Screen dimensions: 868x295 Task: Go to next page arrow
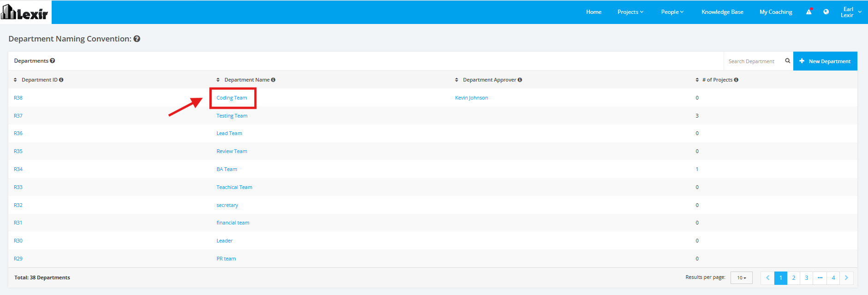click(846, 278)
